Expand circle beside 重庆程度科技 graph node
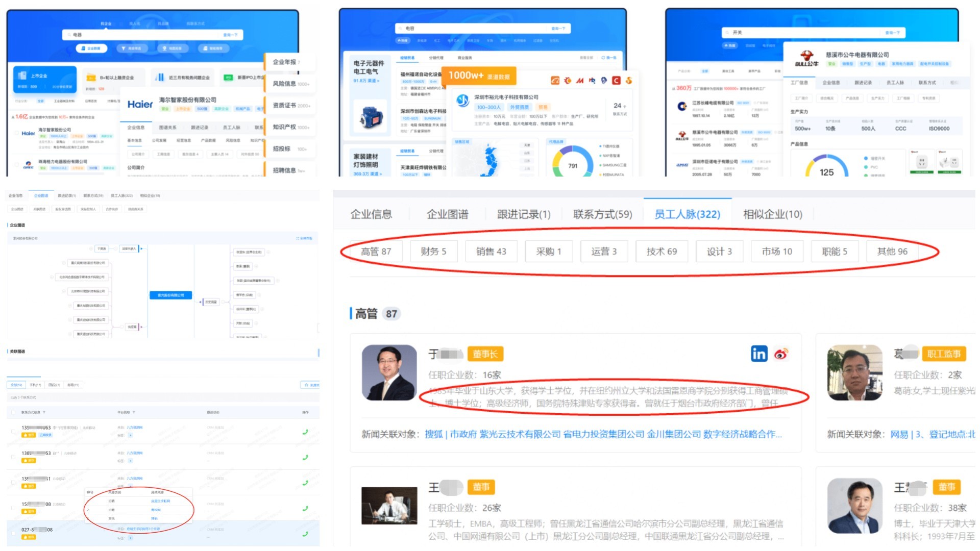Image resolution: width=980 pixels, height=551 pixels. pos(64,263)
